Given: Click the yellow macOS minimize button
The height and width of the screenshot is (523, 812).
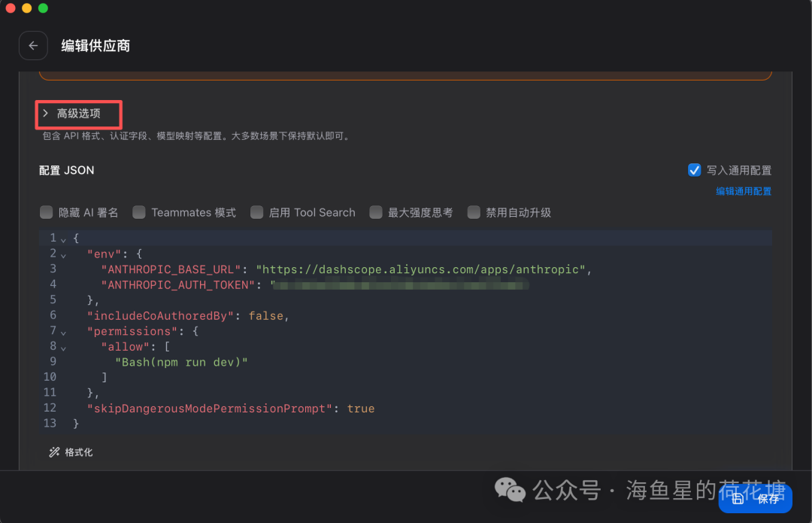Looking at the screenshot, I should click(26, 8).
